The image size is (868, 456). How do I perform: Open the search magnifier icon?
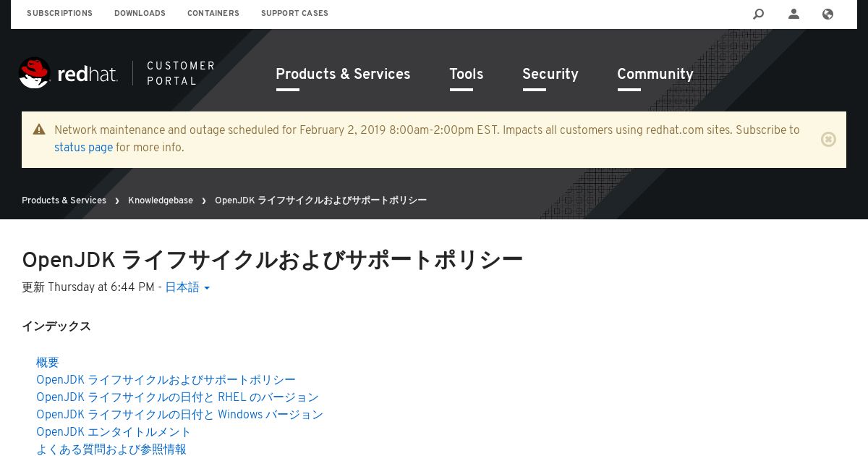point(758,14)
